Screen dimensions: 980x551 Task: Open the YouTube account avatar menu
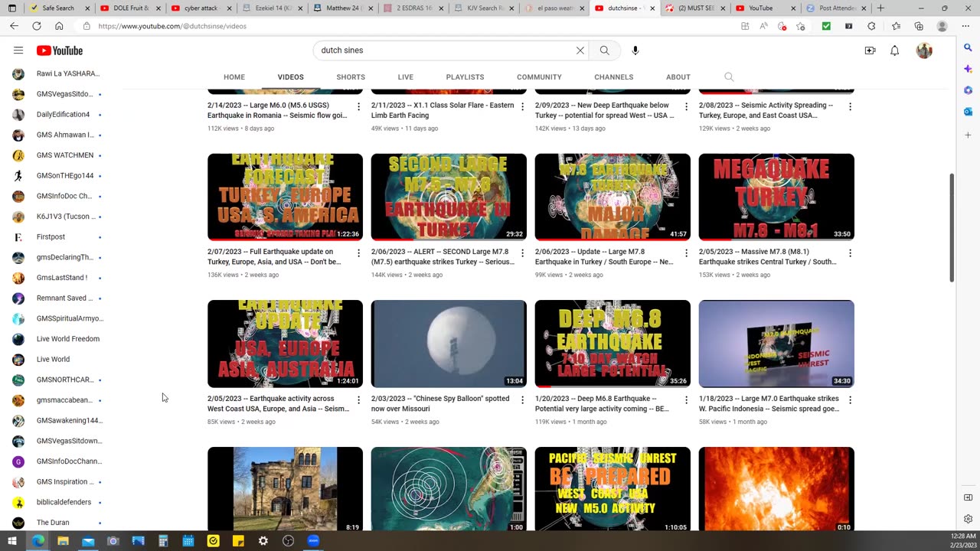coord(924,51)
